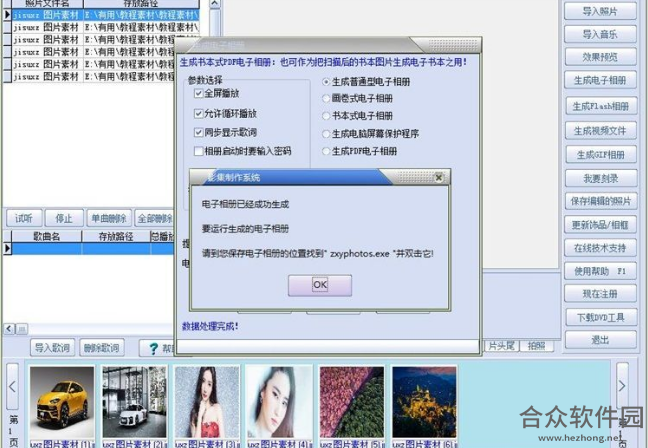Click the 删除歌词 button

coord(101,348)
